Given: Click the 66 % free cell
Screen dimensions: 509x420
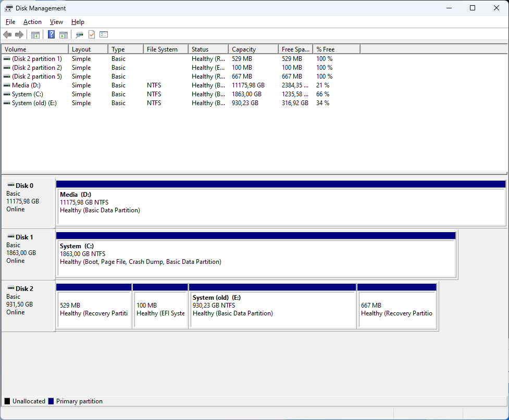Looking at the screenshot, I should tap(323, 94).
